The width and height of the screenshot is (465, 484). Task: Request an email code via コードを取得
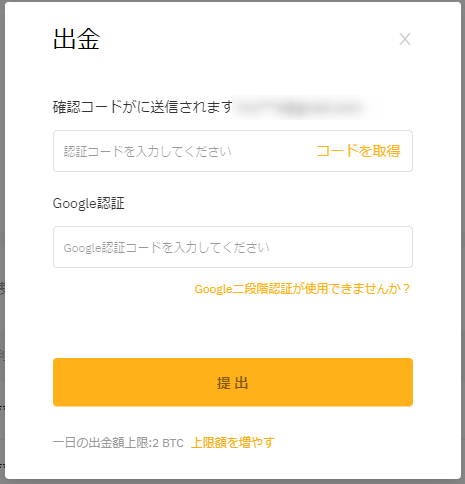[358, 151]
